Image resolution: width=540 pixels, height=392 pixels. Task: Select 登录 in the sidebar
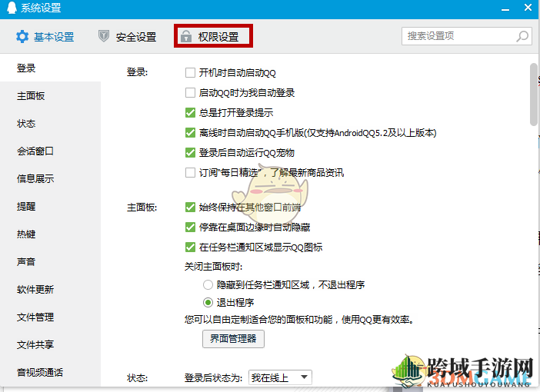[50, 68]
